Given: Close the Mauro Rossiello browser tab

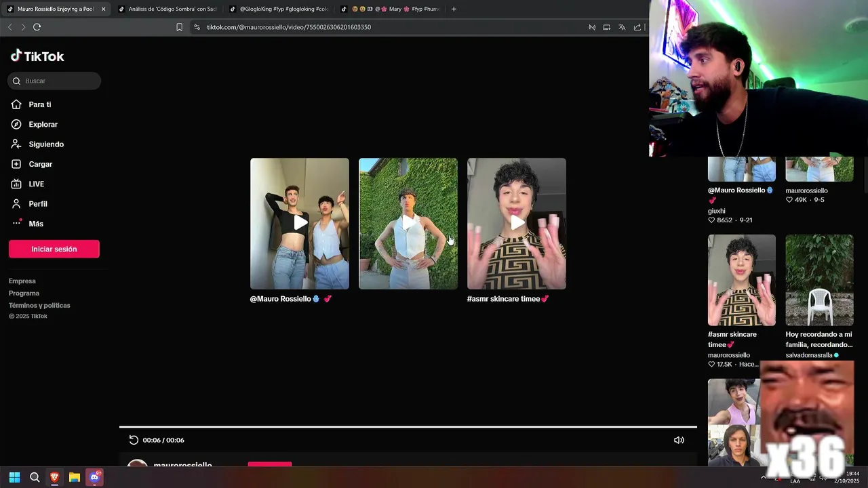Looking at the screenshot, I should (104, 9).
